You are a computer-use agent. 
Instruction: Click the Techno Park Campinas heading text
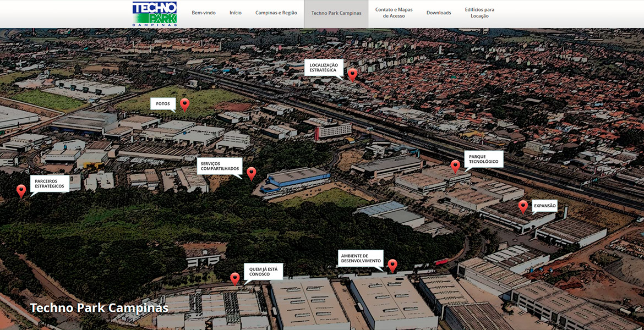[99, 308]
